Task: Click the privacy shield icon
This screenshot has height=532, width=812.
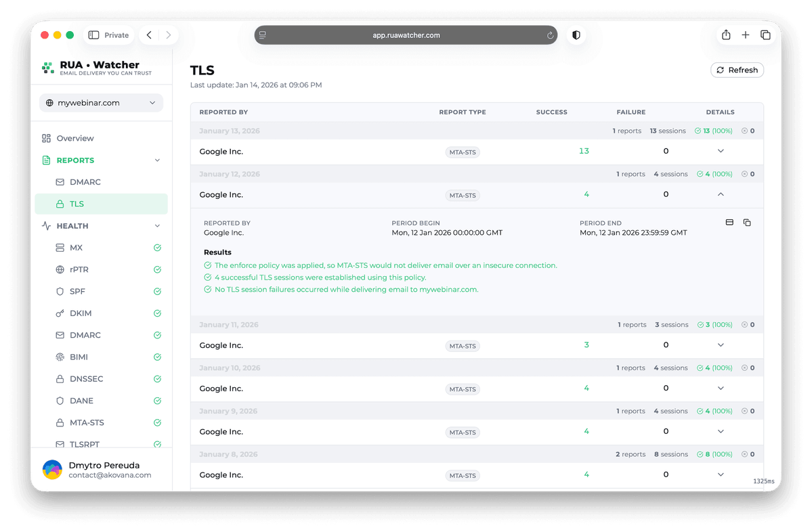Action: coord(576,35)
